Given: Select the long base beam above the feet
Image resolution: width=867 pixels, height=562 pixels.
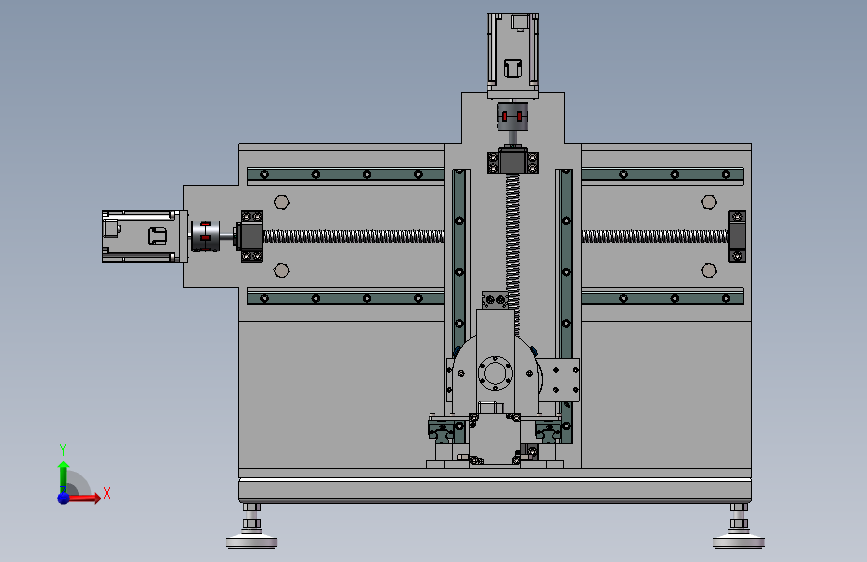Looking at the screenshot, I should [495, 490].
